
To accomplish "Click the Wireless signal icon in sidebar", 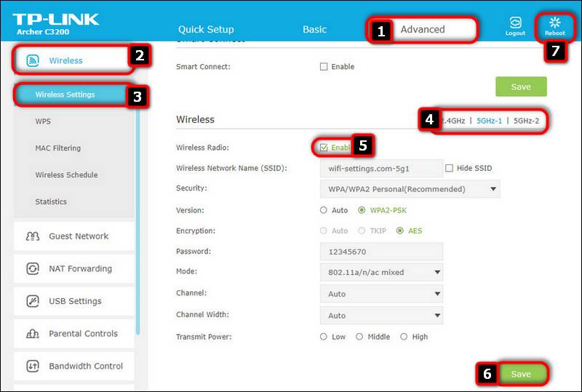I will 33,60.
